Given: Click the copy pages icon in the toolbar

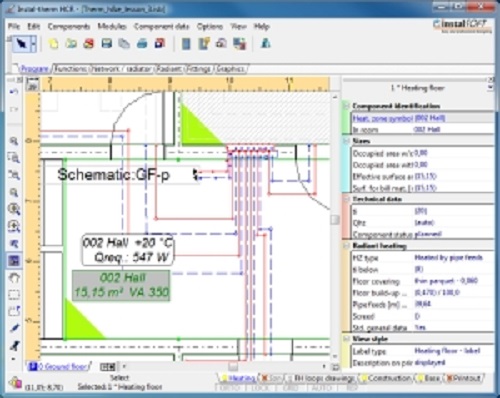Looking at the screenshot, I should point(124,44).
